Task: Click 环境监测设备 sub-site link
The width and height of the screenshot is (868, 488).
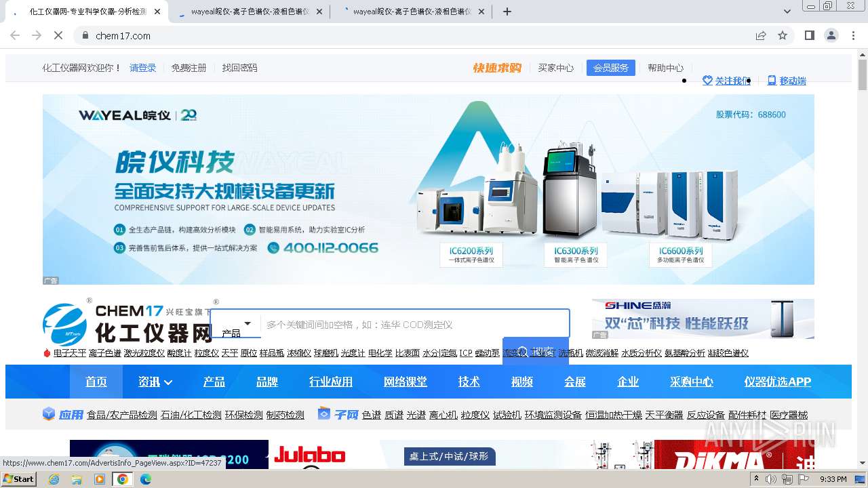Action: click(553, 415)
